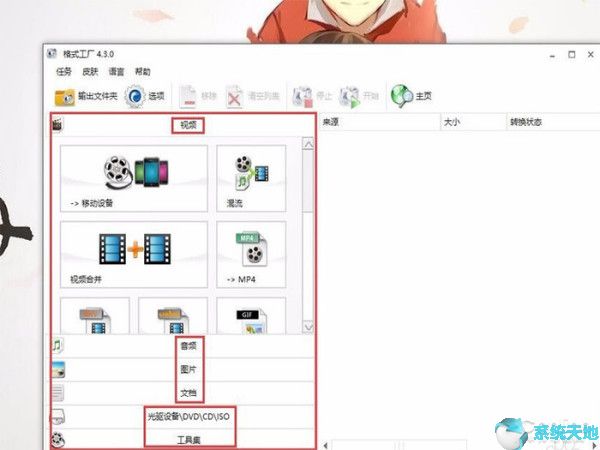
Task: Click the 开始 start button
Action: point(359,96)
